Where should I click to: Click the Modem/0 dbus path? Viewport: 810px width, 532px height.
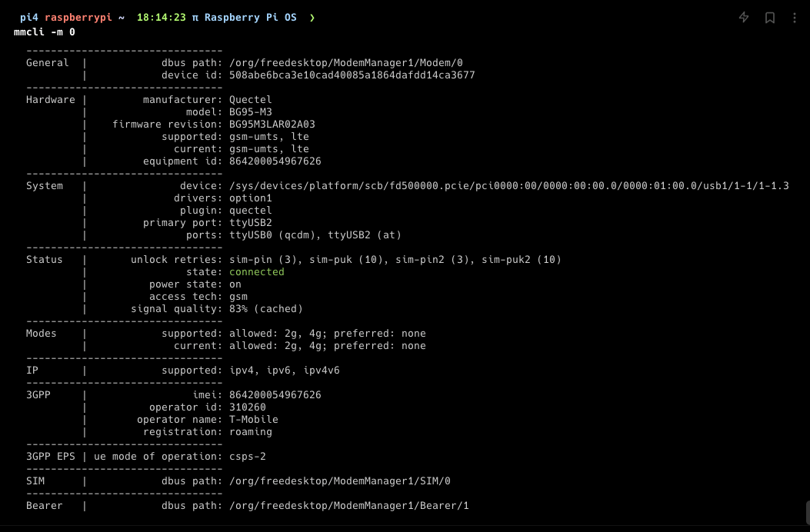tap(346, 63)
